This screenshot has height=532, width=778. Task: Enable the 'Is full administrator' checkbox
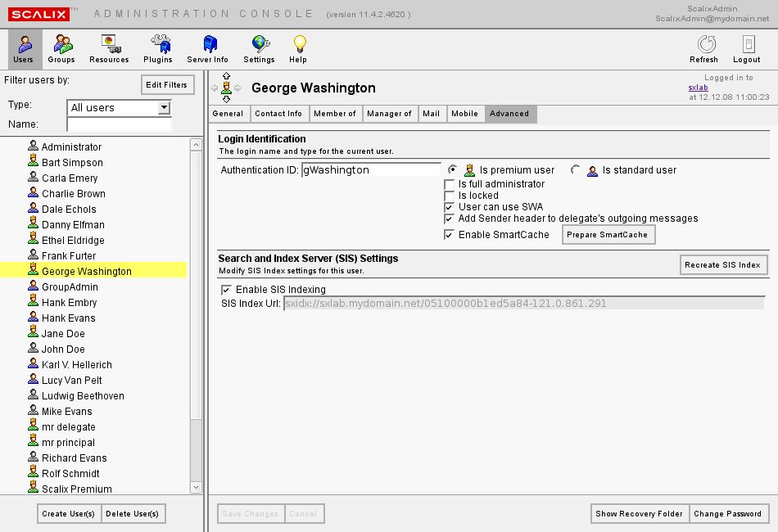click(449, 184)
